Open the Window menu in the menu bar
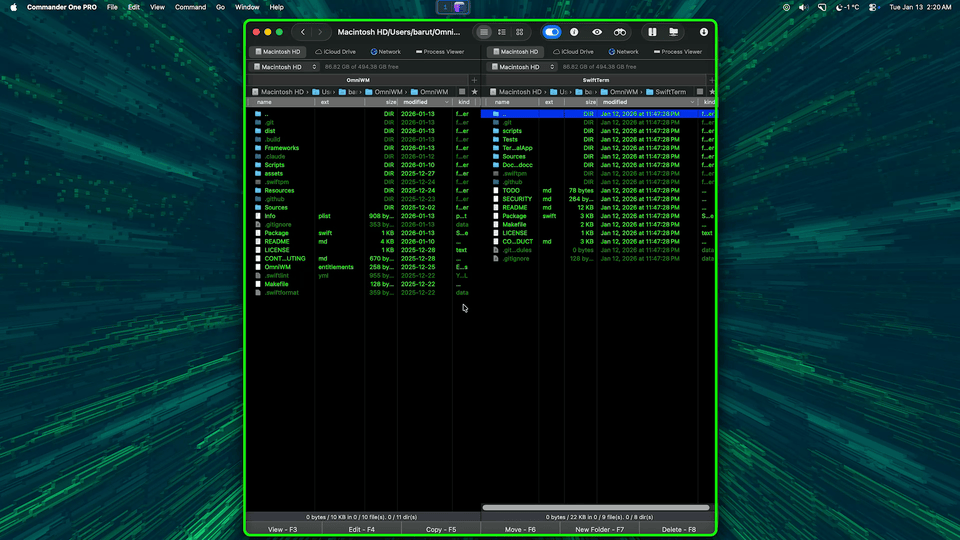960x540 pixels. coord(247,7)
